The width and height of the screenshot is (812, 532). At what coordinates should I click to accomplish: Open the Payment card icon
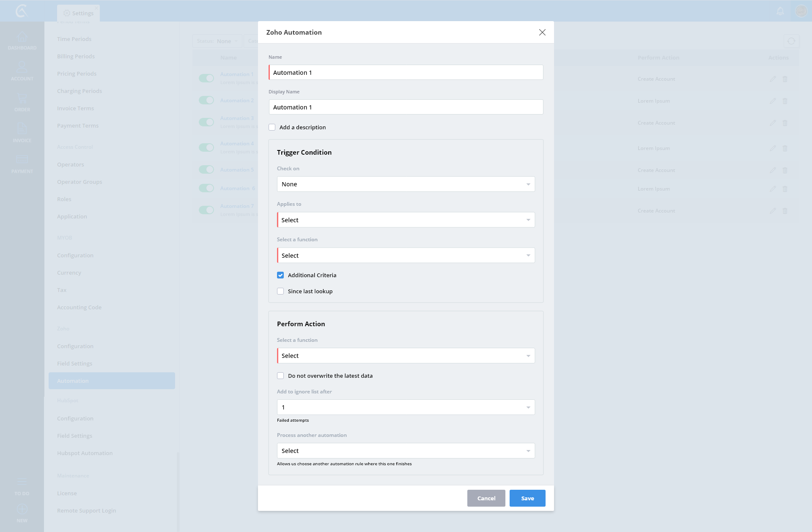(x=22, y=160)
